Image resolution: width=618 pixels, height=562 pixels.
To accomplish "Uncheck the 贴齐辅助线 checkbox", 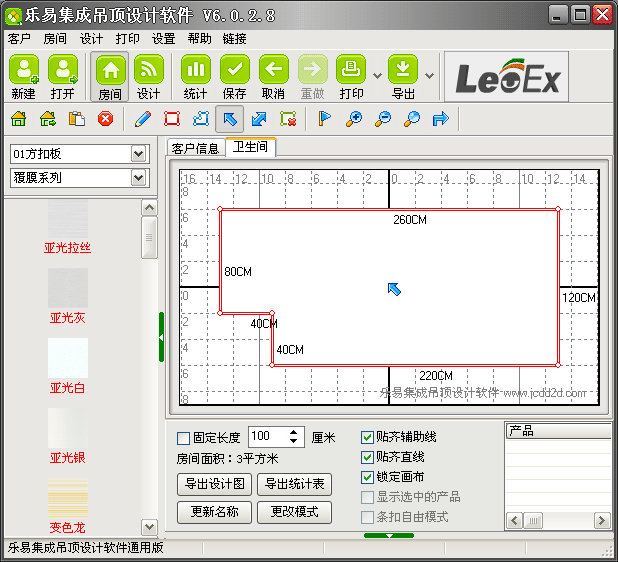I will (x=367, y=438).
